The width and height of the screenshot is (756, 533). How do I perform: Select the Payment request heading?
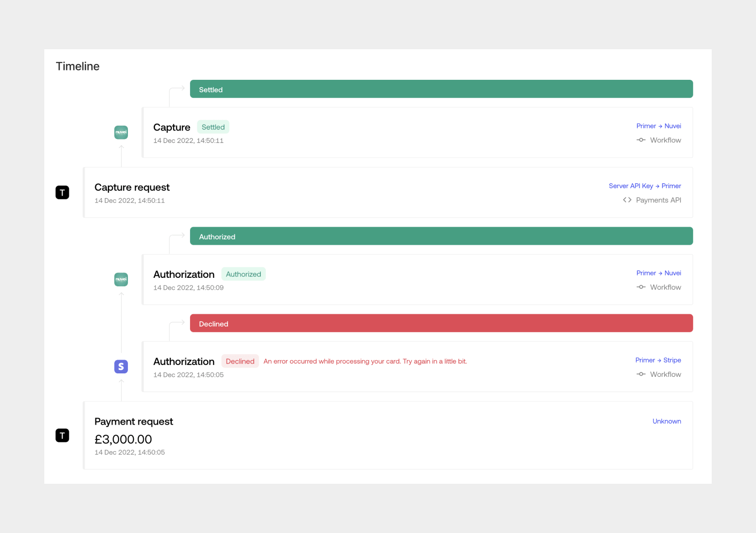(134, 422)
